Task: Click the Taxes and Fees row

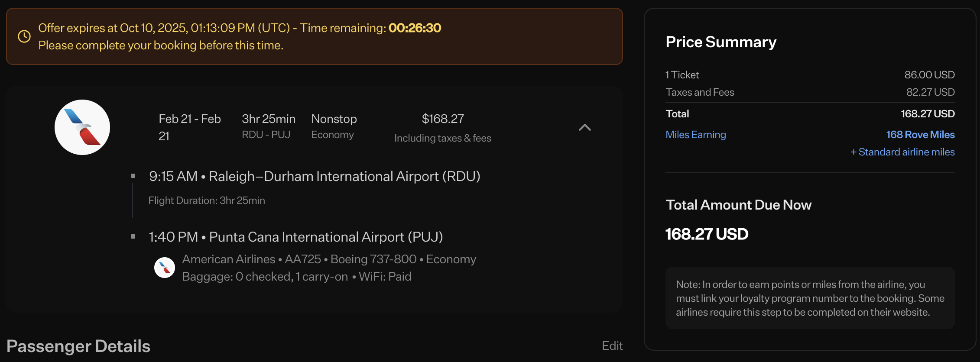Action: 810,92
